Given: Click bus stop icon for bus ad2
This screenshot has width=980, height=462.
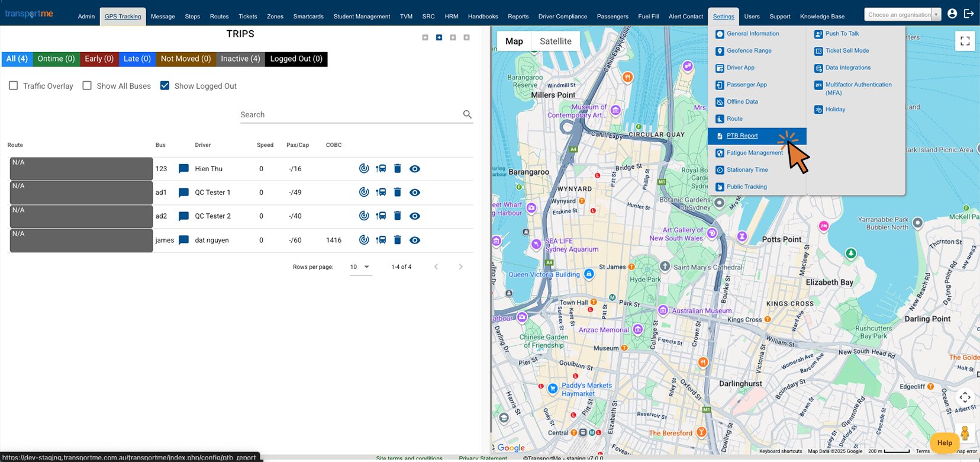Looking at the screenshot, I should [x=381, y=216].
